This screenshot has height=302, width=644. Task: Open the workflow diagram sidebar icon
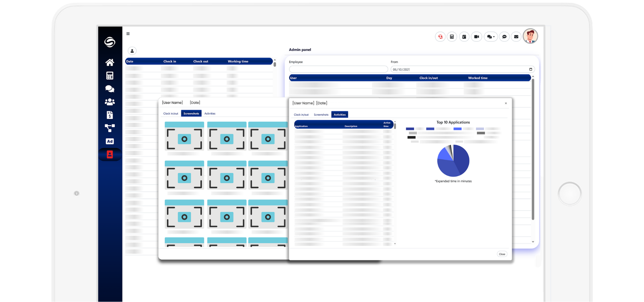pos(110,128)
